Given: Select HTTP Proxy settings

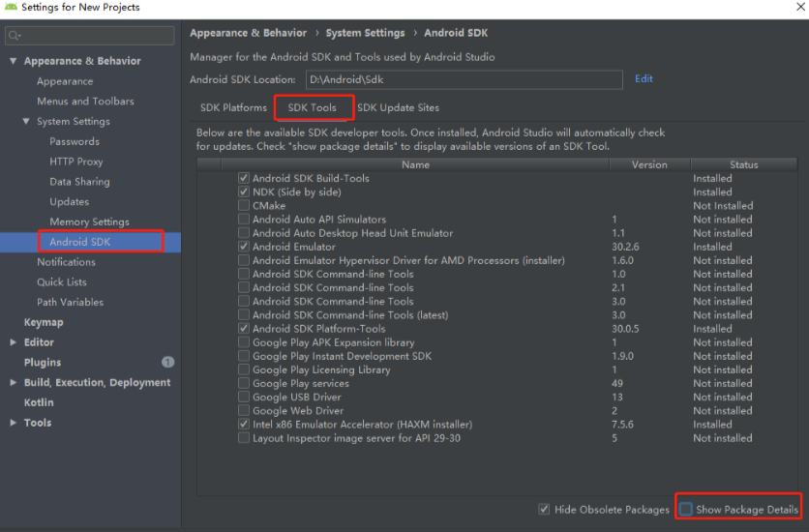Looking at the screenshot, I should (76, 162).
